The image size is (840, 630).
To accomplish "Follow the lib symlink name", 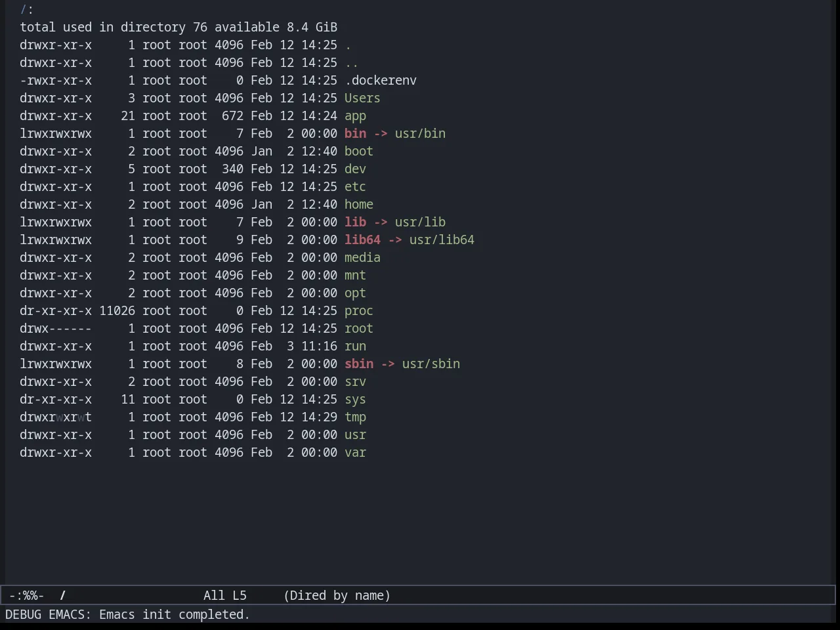I will click(355, 222).
